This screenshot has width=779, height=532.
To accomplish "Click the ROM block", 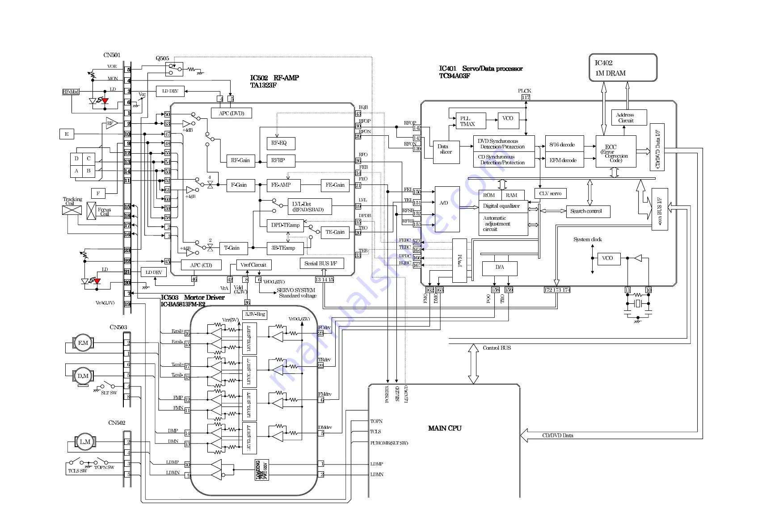I will (490, 195).
